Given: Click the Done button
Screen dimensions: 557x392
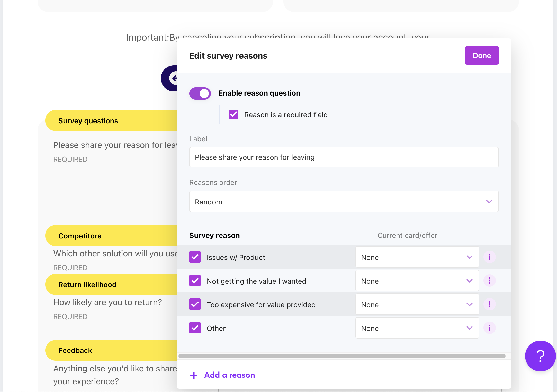Looking at the screenshot, I should pos(482,55).
